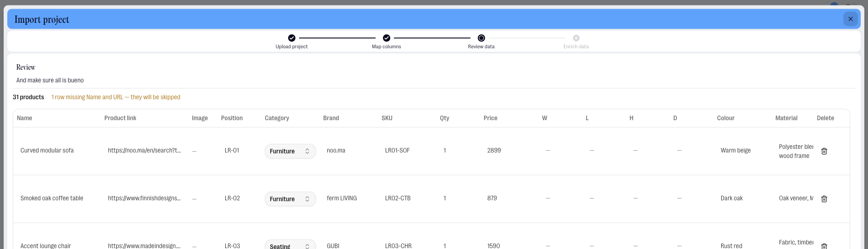Click the 2899 price cell
This screenshot has width=868, height=249.
click(494, 150)
